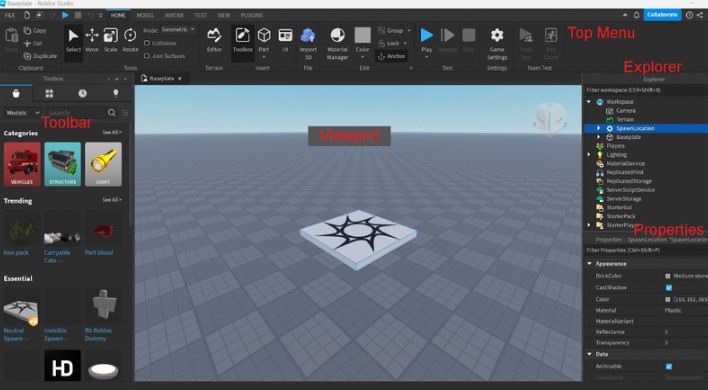Open Toolbox Marketplace bag tab
708x390 pixels.
[x=16, y=93]
